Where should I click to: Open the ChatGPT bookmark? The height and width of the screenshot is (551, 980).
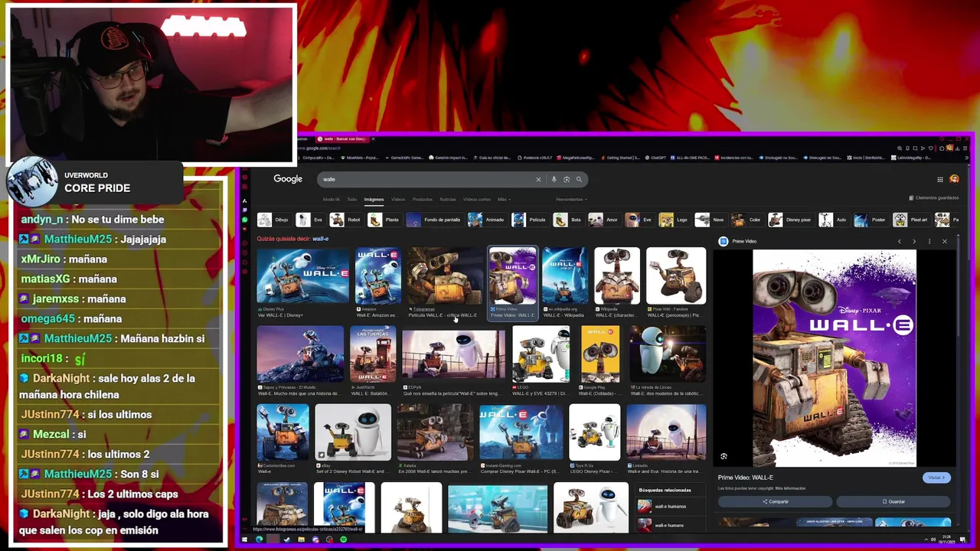pyautogui.click(x=656, y=158)
